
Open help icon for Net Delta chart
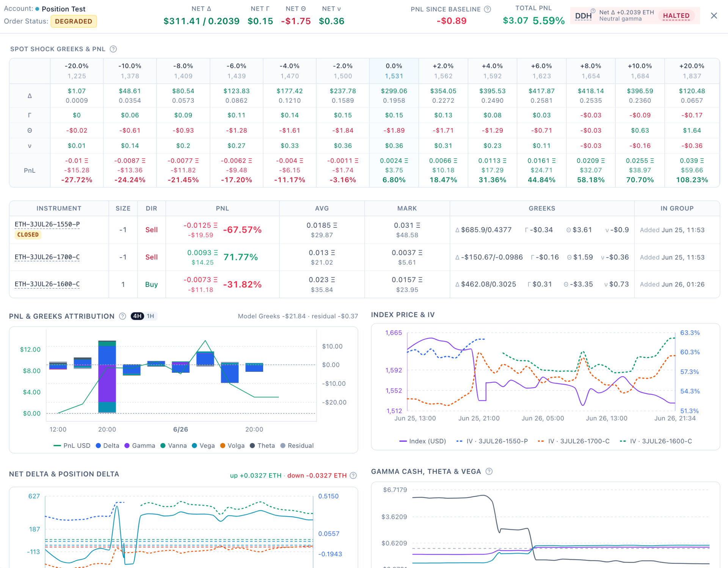(353, 475)
